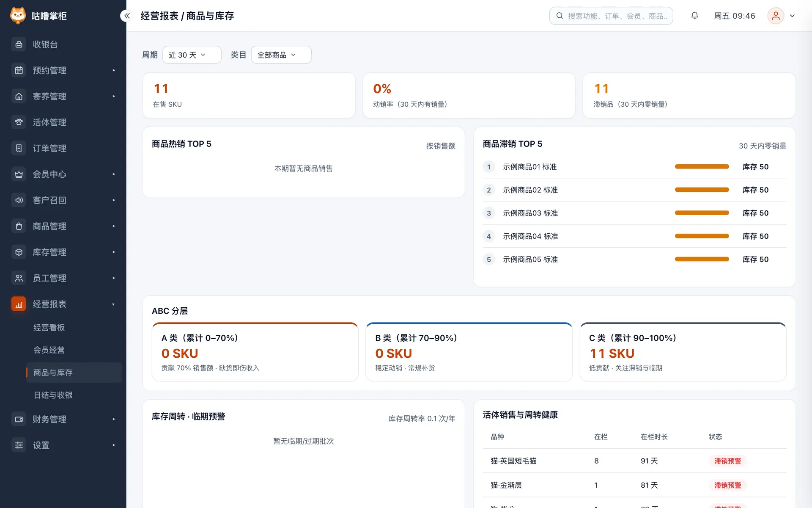Click the people icon for 员工管理

click(x=19, y=278)
